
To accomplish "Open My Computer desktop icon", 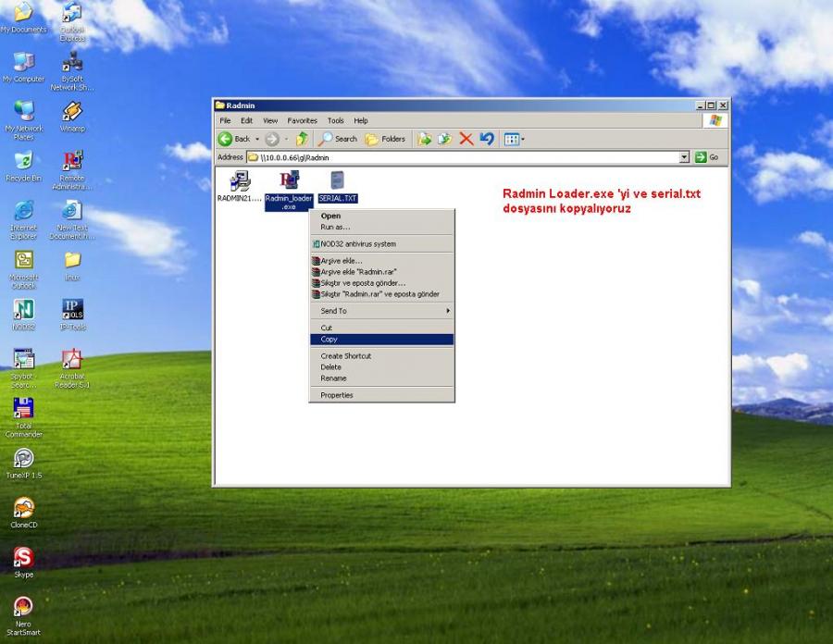I will click(23, 68).
